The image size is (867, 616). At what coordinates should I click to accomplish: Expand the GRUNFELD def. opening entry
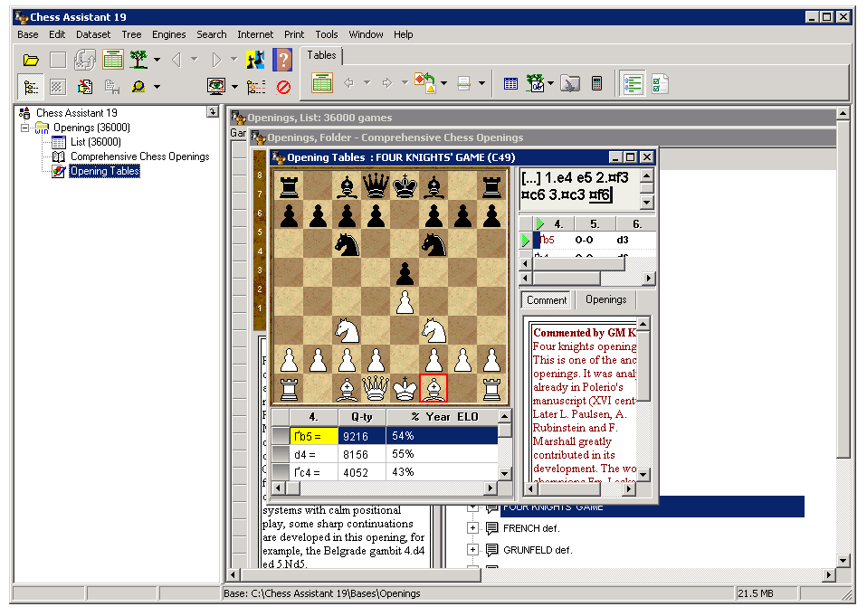[x=472, y=549]
